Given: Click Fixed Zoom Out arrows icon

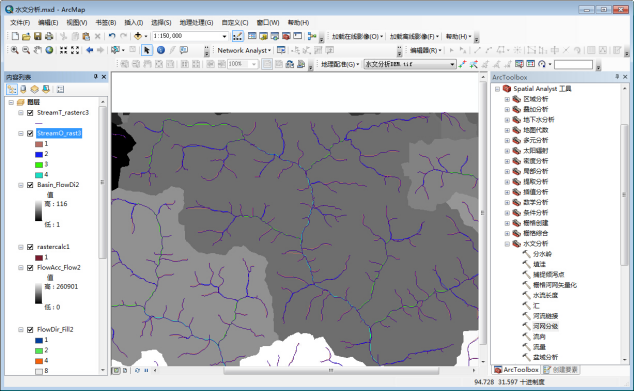Looking at the screenshot, I should coord(75,50).
